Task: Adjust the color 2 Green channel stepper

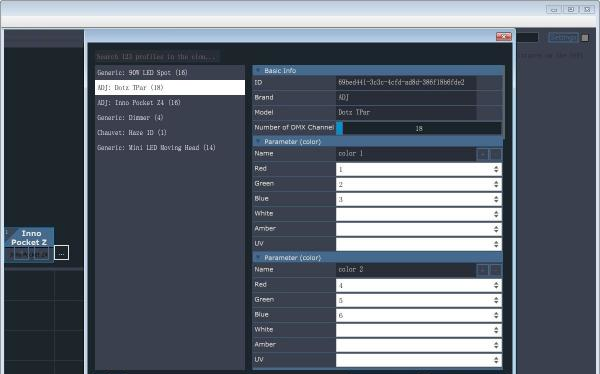Action: [496, 300]
